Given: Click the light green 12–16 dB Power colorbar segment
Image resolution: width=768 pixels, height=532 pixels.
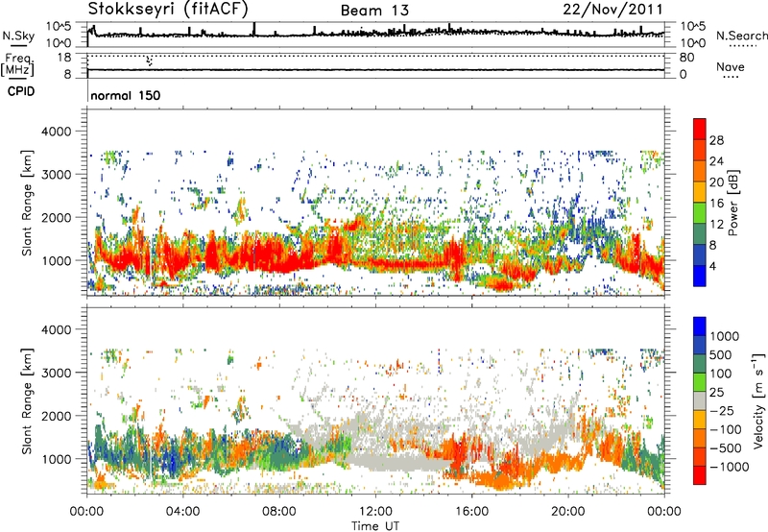Looking at the screenshot, I should pos(700,213).
